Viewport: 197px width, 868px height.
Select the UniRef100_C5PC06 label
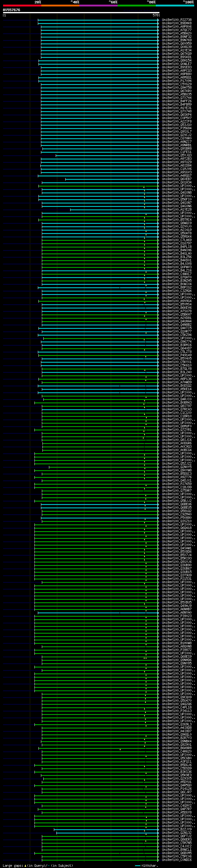[176, 856]
